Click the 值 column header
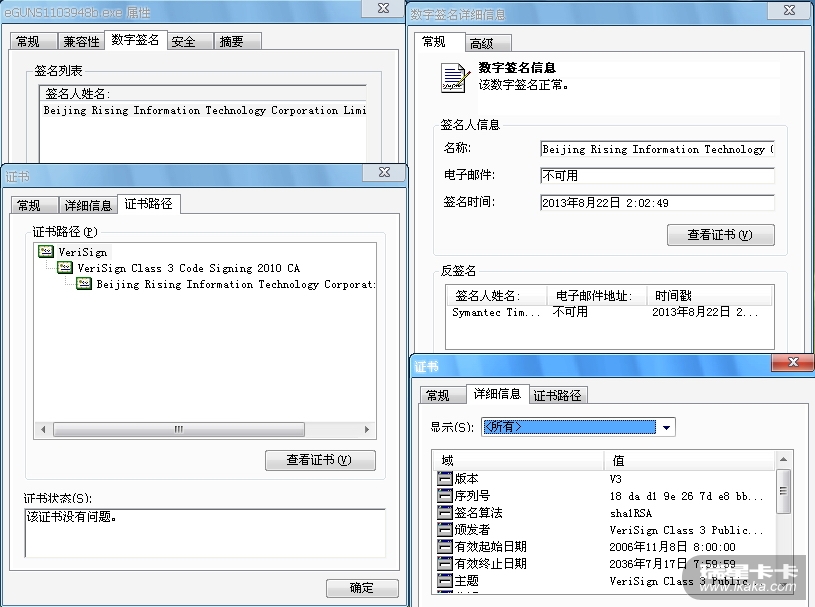Viewport: 815px width, 607px height. (x=690, y=460)
